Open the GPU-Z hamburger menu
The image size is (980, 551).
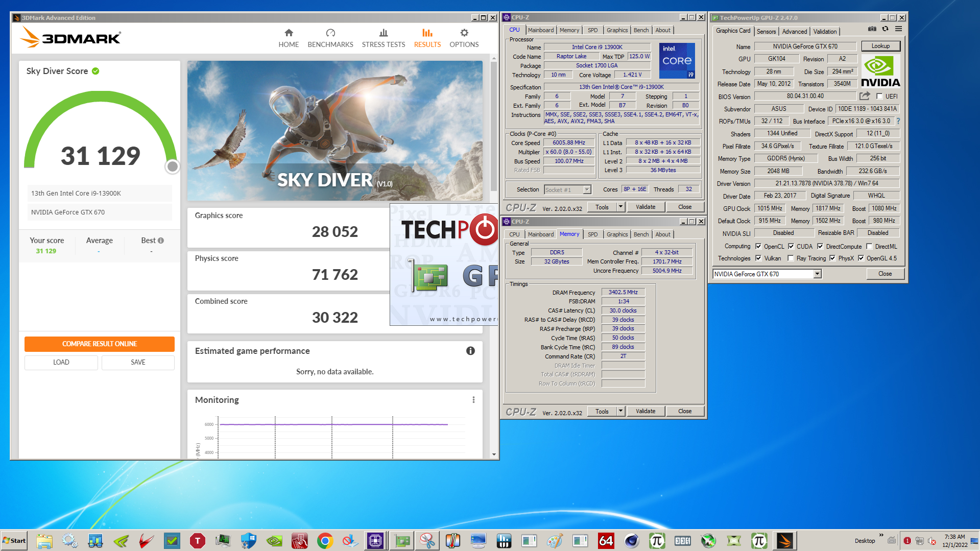coord(898,29)
